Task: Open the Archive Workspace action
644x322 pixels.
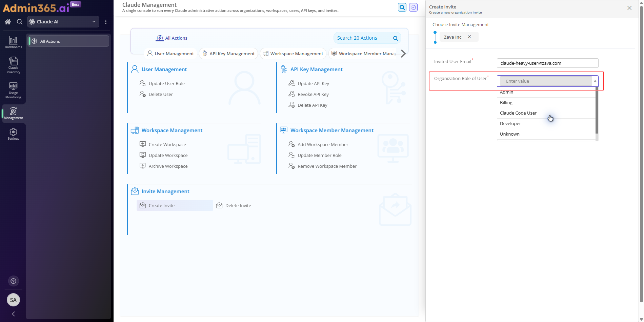Action: coord(164,166)
